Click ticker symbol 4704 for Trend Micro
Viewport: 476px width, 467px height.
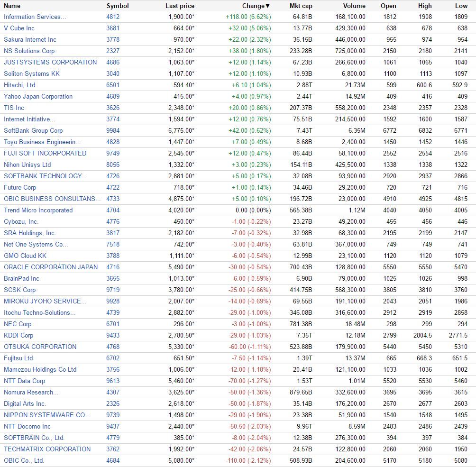click(113, 211)
